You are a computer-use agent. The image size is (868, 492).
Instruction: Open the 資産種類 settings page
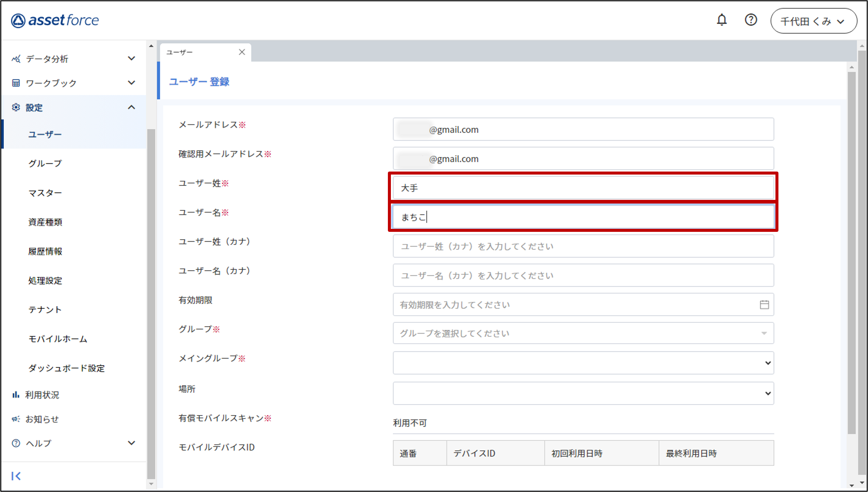tap(45, 222)
